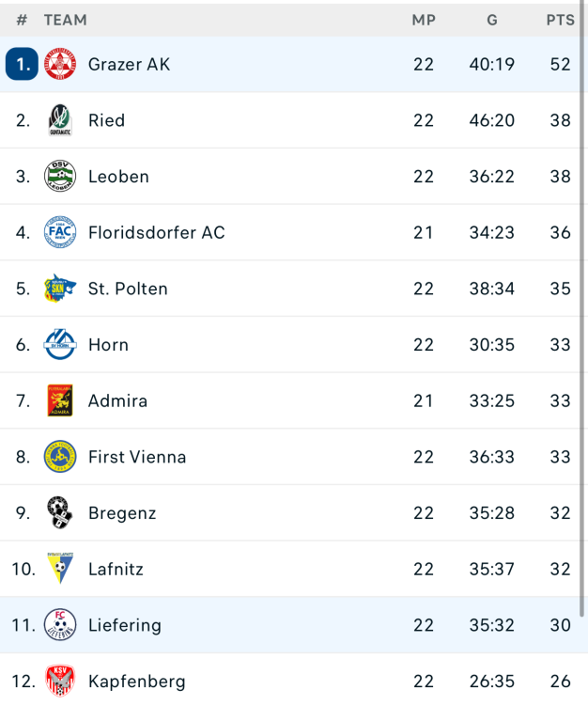Click the Liefering FC logo
Viewport: 588px width, 705px height.
[60, 625]
